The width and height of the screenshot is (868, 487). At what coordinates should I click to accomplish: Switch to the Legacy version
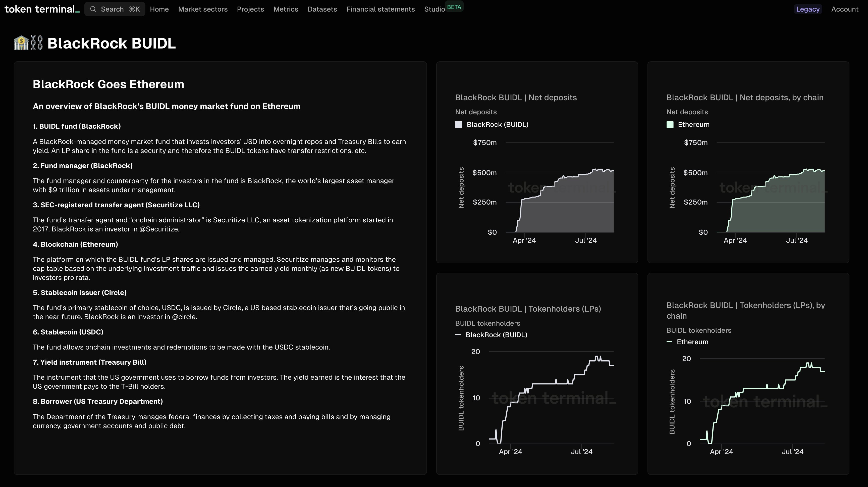click(x=808, y=9)
